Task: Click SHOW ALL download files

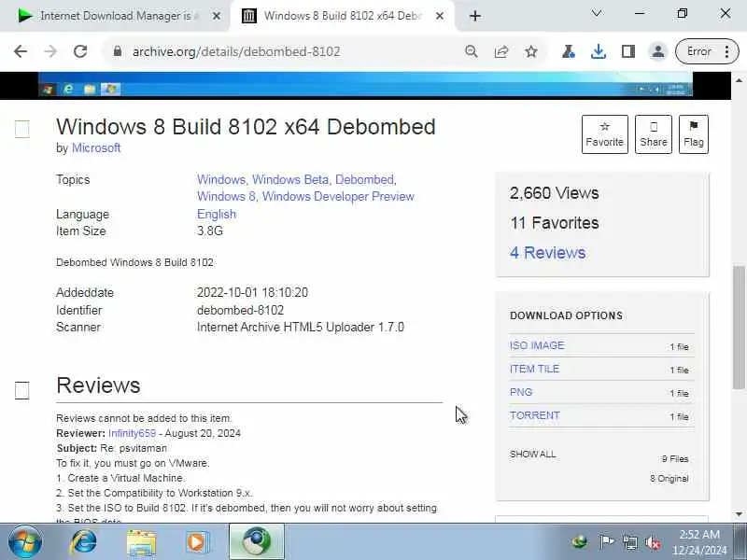Action: tap(532, 454)
